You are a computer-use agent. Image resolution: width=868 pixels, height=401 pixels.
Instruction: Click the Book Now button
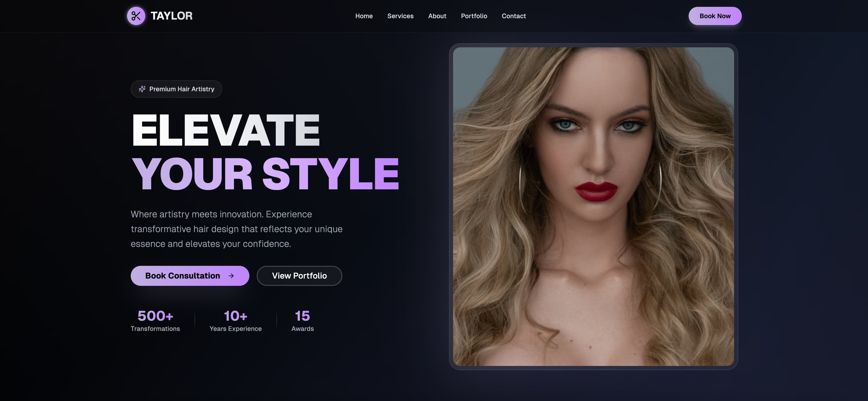715,15
